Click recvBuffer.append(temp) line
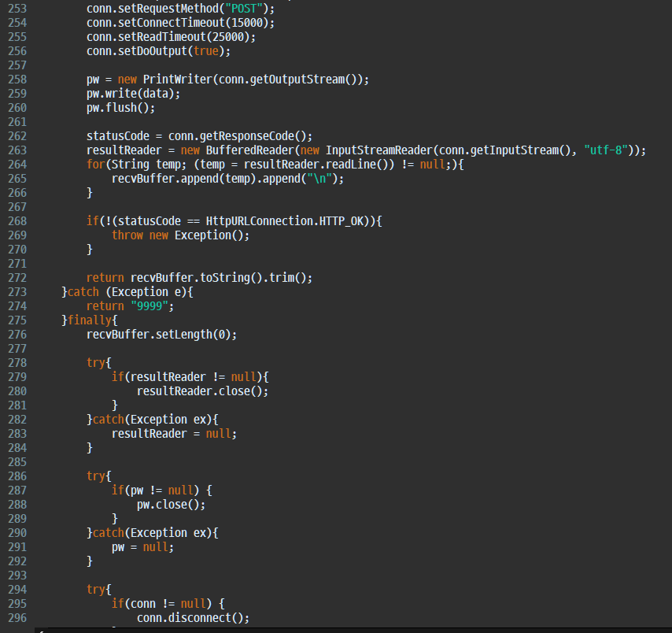The width and height of the screenshot is (672, 633). [x=227, y=179]
